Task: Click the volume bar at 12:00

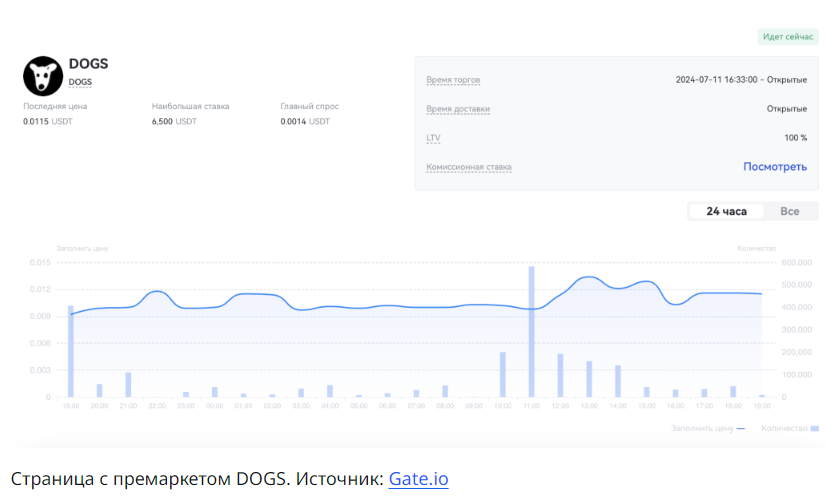Action: pyautogui.click(x=560, y=375)
